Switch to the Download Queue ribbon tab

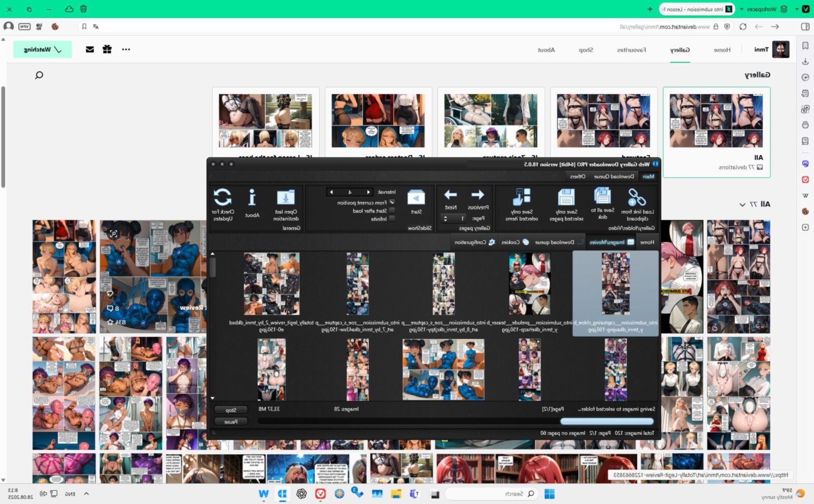coord(614,176)
